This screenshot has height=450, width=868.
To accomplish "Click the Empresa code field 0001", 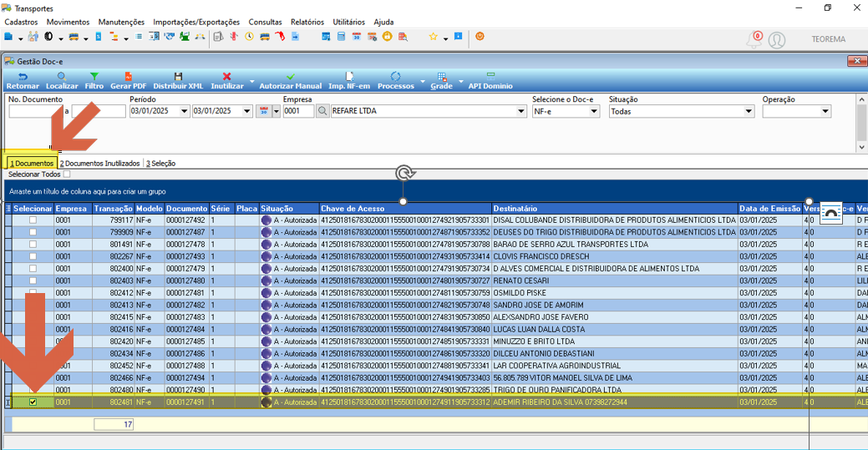I will pos(298,111).
